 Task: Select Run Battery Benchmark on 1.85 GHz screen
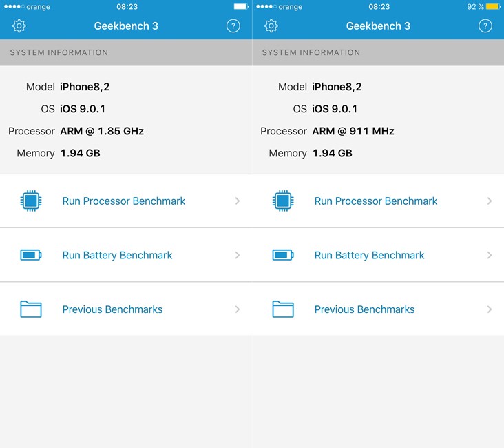[117, 255]
